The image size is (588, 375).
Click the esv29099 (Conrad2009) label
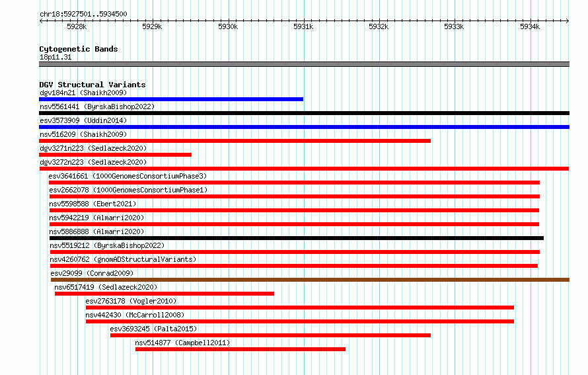coord(92,273)
